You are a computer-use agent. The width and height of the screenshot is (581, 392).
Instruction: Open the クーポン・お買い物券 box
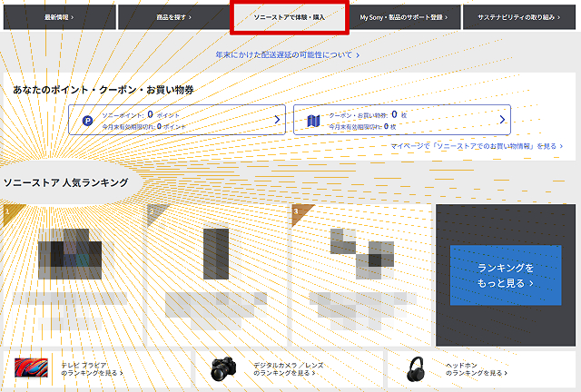click(x=402, y=120)
